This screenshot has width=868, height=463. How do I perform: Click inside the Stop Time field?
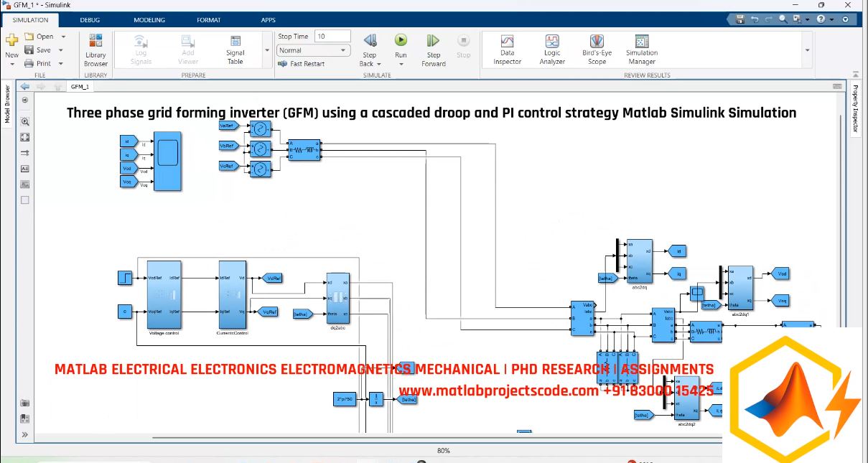coord(332,35)
